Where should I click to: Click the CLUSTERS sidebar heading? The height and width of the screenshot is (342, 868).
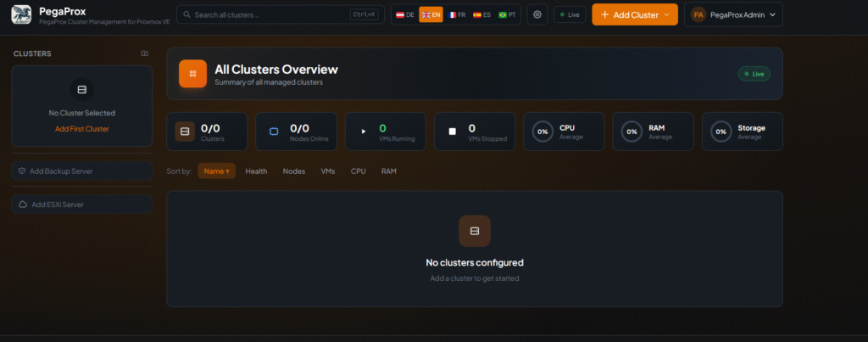tap(32, 53)
